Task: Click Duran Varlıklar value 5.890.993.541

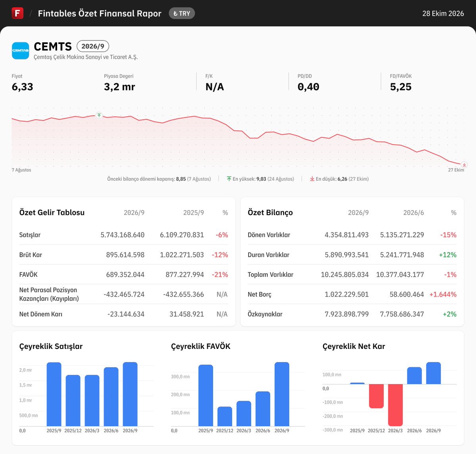Action: [347, 255]
